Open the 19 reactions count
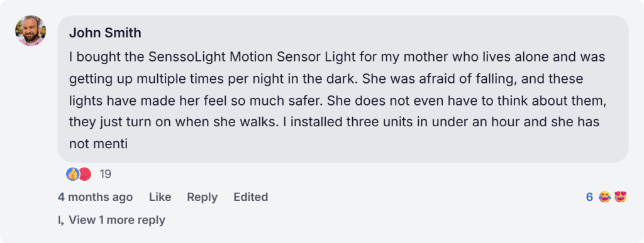The width and height of the screenshot is (644, 243). click(x=106, y=174)
